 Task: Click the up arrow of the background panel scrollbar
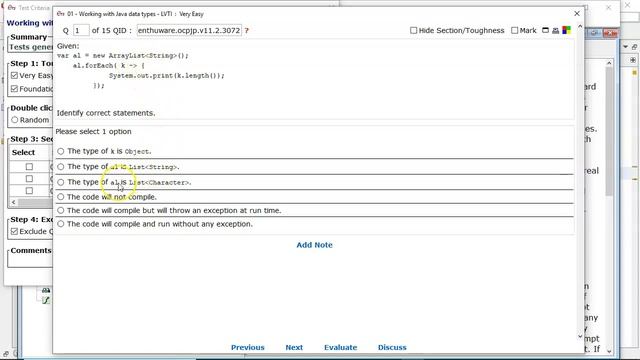point(609,63)
